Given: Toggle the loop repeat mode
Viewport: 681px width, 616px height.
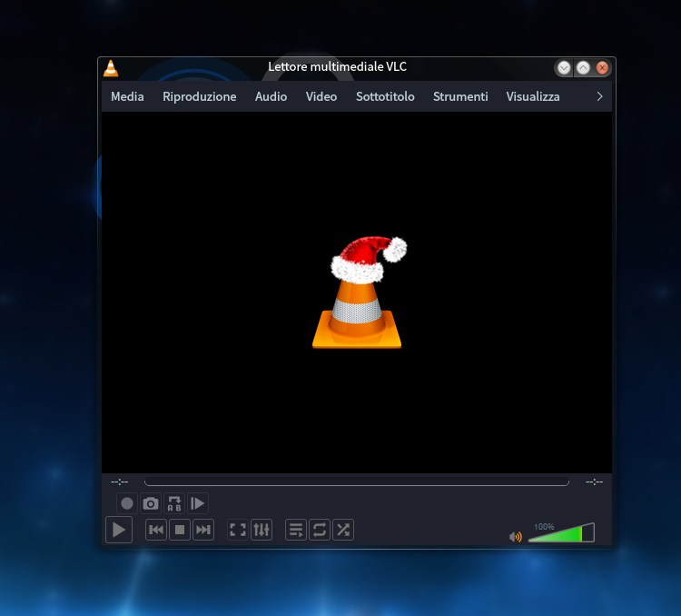Looking at the screenshot, I should [320, 530].
